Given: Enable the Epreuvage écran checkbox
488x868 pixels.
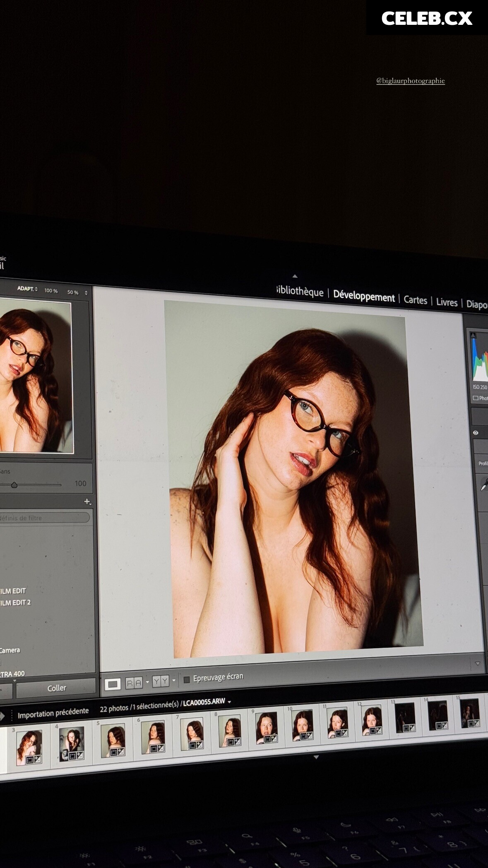Looking at the screenshot, I should point(187,680).
